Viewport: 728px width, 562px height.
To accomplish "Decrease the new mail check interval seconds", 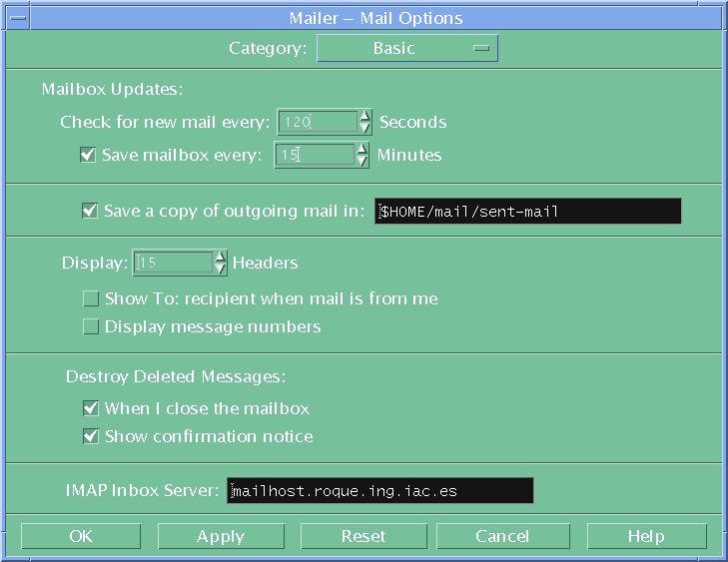I will click(x=366, y=129).
